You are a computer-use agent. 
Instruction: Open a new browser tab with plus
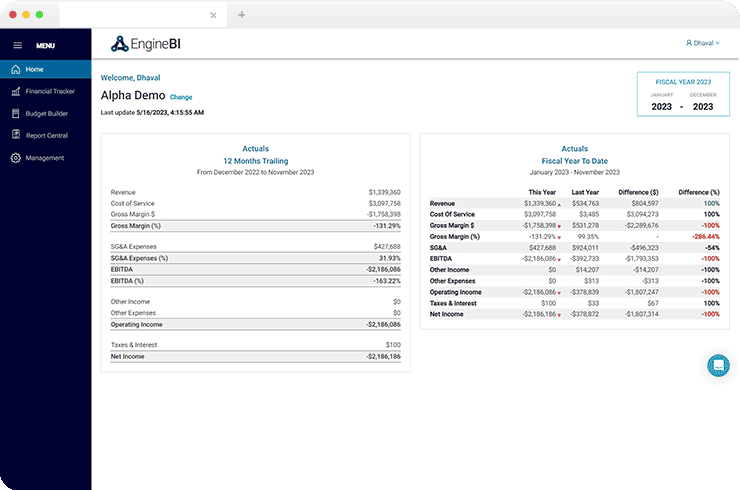241,15
